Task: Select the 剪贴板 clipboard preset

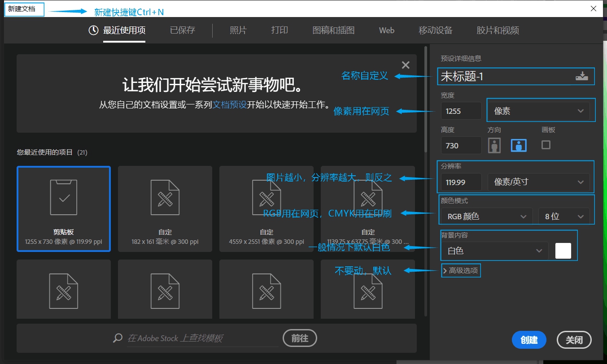Action: [64, 208]
